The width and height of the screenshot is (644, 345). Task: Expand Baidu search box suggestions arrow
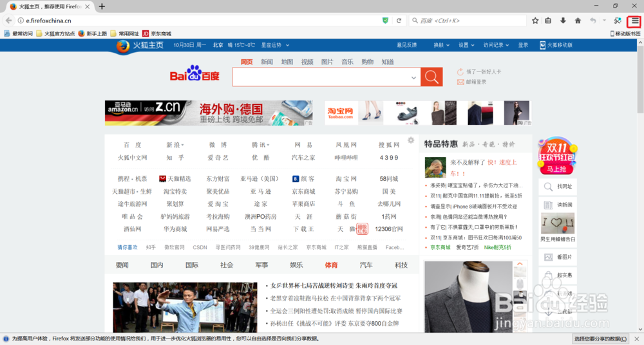[413, 78]
